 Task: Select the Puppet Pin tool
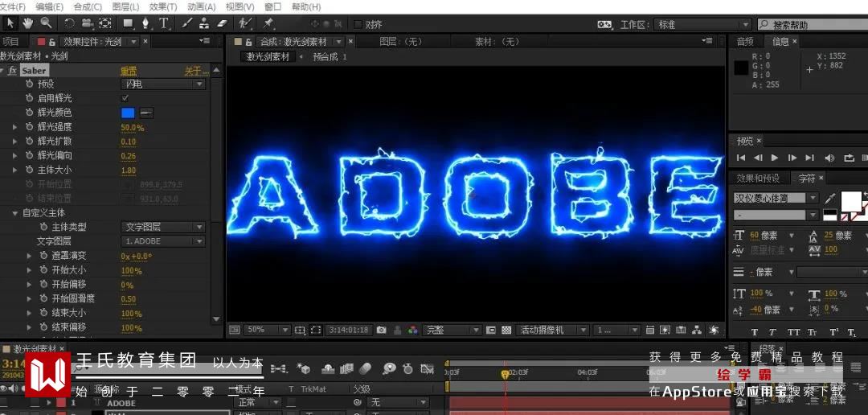[x=268, y=23]
